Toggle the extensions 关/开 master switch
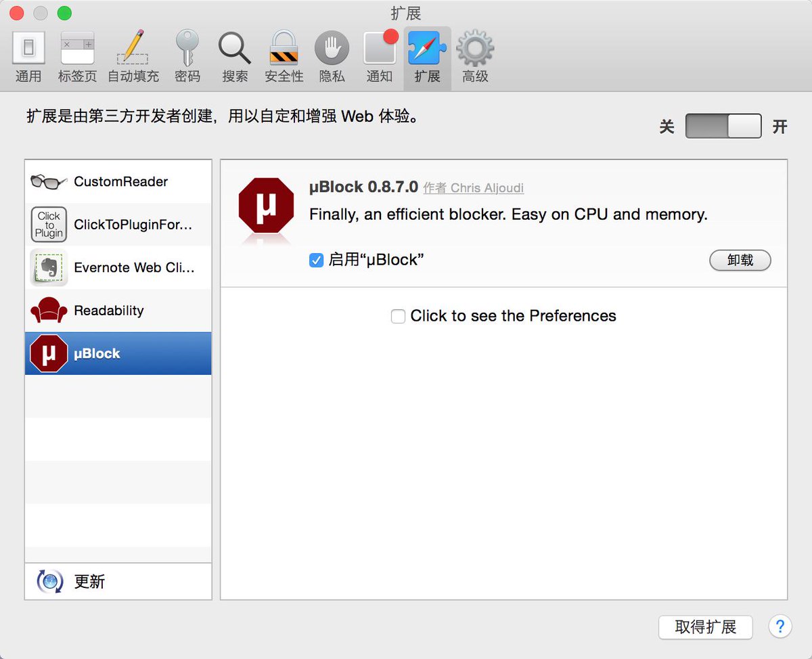 point(723,126)
